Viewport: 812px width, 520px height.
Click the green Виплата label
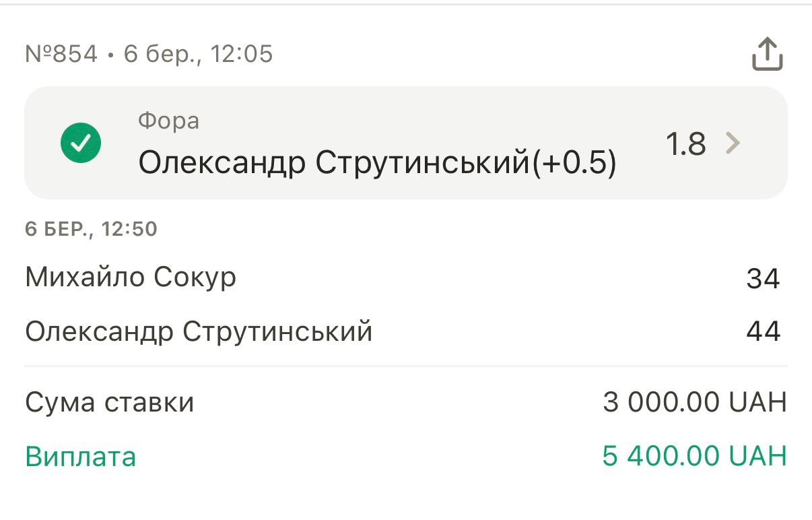coord(81,457)
